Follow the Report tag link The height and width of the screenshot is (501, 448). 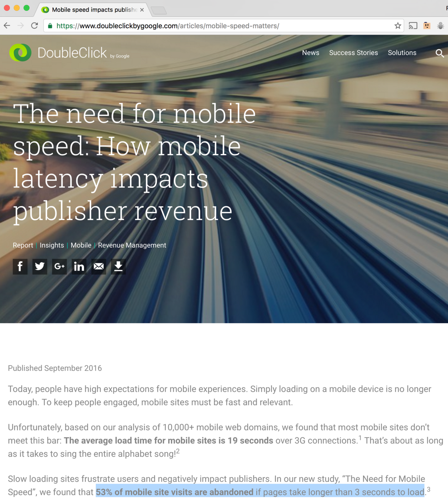(x=23, y=245)
